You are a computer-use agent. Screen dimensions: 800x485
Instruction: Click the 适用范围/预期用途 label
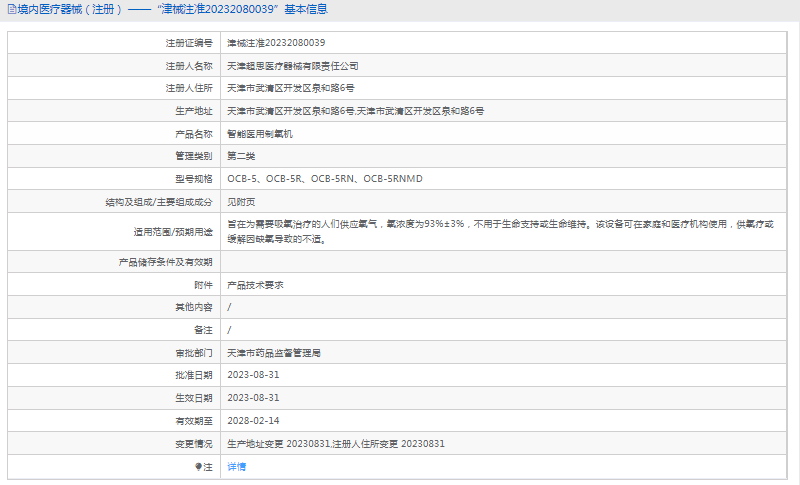pos(173,232)
